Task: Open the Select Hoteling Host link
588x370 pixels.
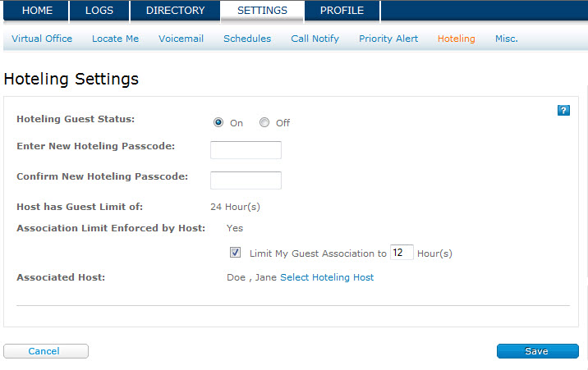Action: click(327, 277)
